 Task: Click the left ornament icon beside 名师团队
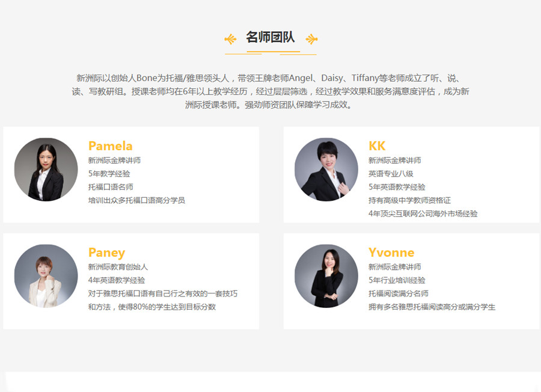(x=230, y=40)
